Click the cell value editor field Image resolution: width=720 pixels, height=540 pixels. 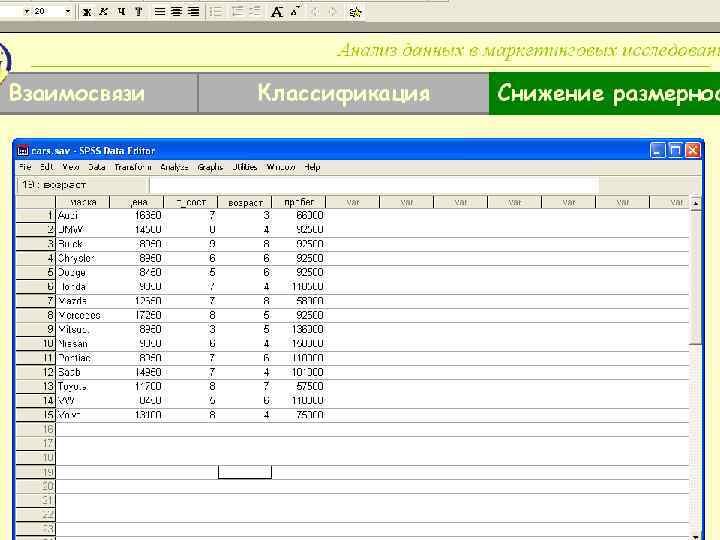point(374,186)
